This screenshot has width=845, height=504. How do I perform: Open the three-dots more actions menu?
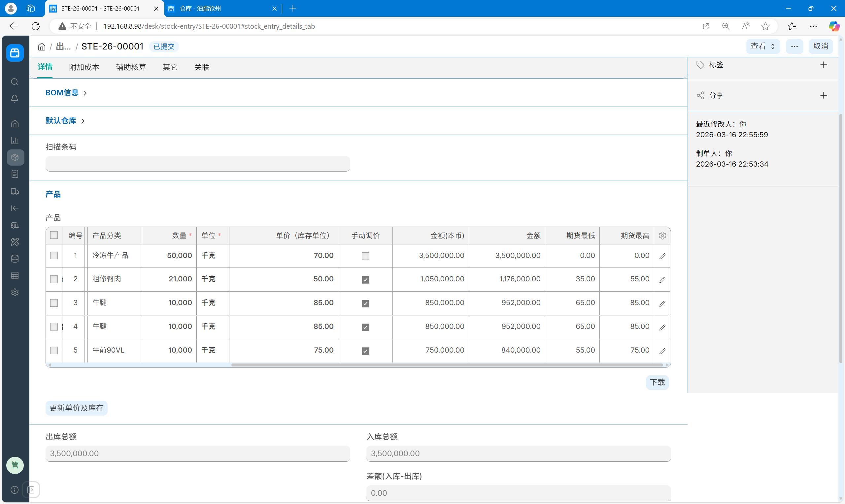pos(794,47)
